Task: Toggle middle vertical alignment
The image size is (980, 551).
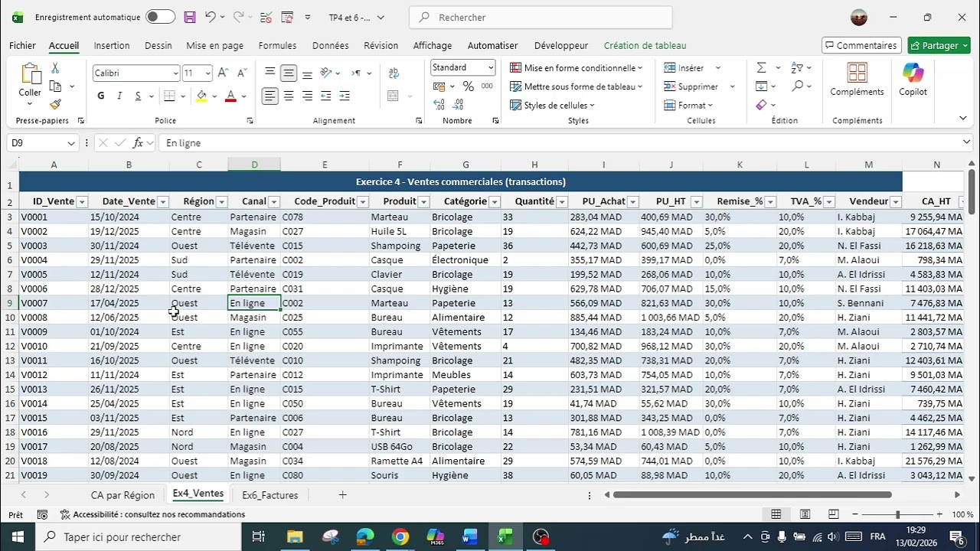Action: pyautogui.click(x=289, y=73)
